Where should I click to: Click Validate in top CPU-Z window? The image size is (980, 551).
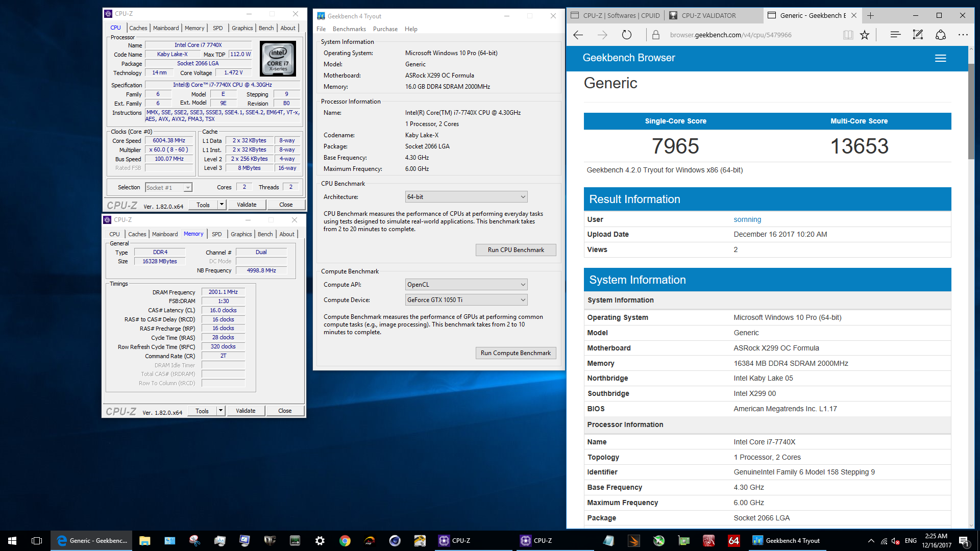[x=247, y=205]
